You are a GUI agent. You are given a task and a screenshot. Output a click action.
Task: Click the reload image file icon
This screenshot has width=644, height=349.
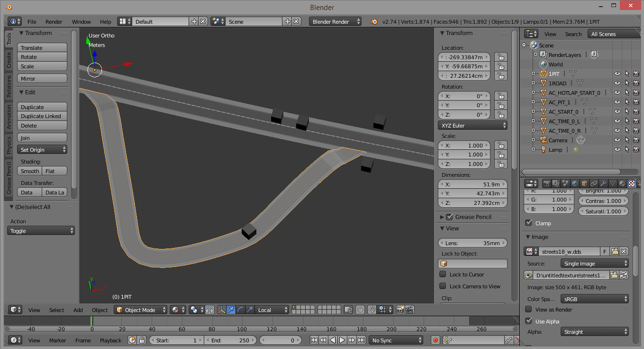coord(624,275)
